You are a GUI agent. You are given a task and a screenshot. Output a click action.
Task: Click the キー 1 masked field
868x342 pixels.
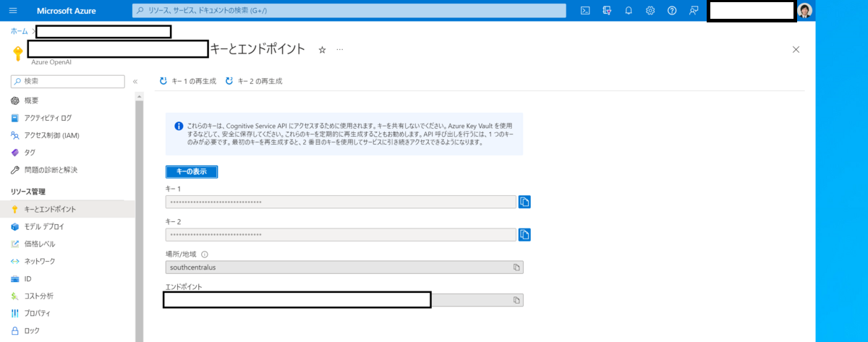(341, 202)
